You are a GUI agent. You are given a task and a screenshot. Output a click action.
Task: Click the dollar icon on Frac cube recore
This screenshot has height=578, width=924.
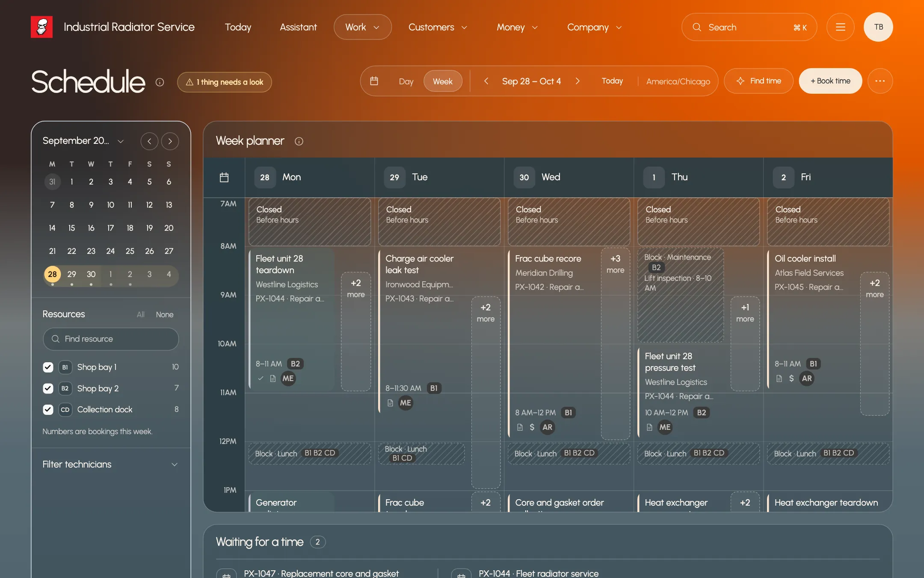pos(532,427)
